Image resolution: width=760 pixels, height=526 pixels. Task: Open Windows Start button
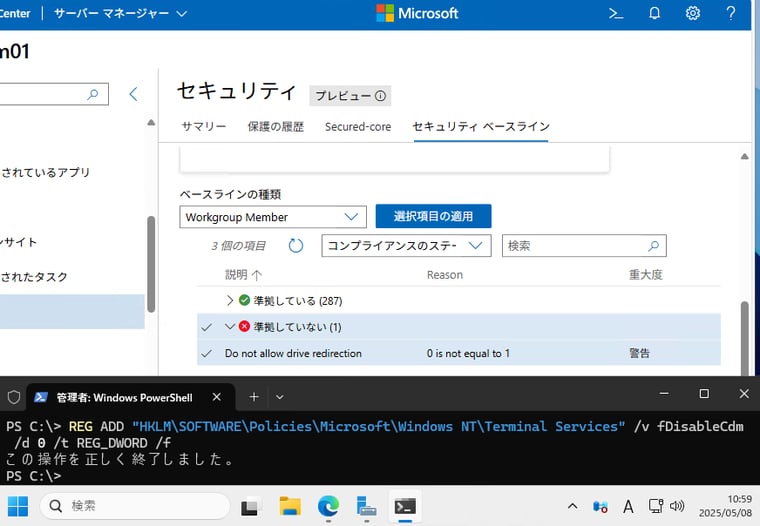click(18, 506)
